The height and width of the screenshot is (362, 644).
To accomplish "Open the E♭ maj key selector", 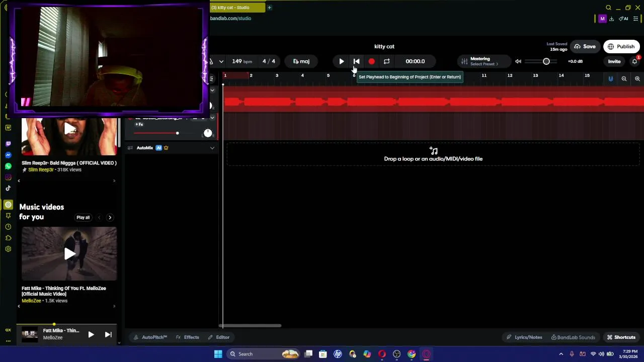I will [x=301, y=61].
